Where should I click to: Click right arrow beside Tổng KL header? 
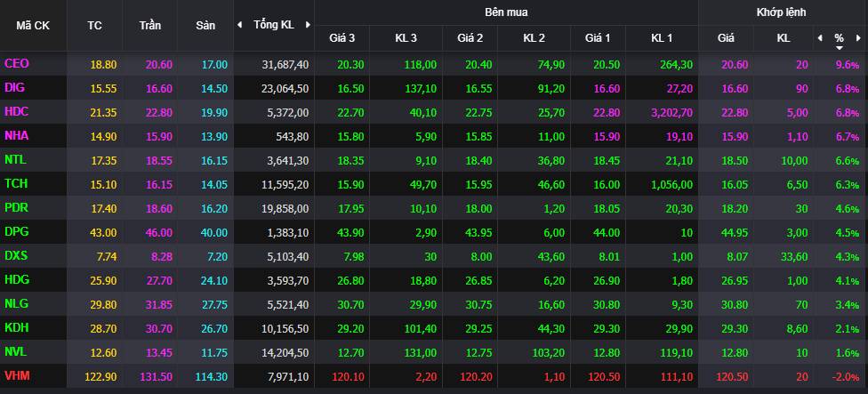(x=308, y=25)
